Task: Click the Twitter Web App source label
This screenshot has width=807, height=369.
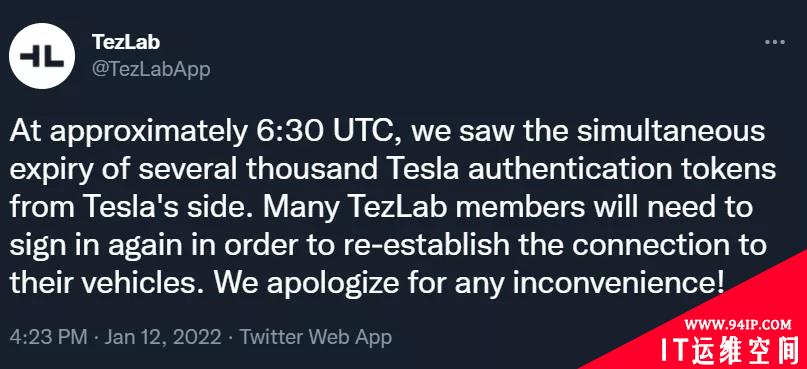Action: tap(316, 338)
